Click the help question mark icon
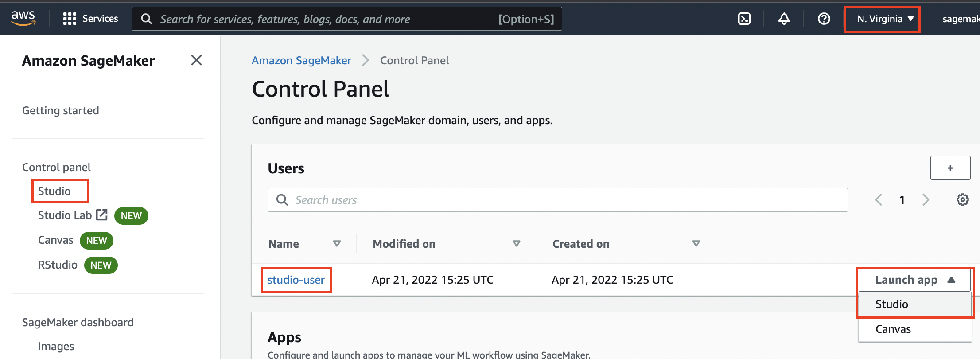980x359 pixels. point(824,19)
